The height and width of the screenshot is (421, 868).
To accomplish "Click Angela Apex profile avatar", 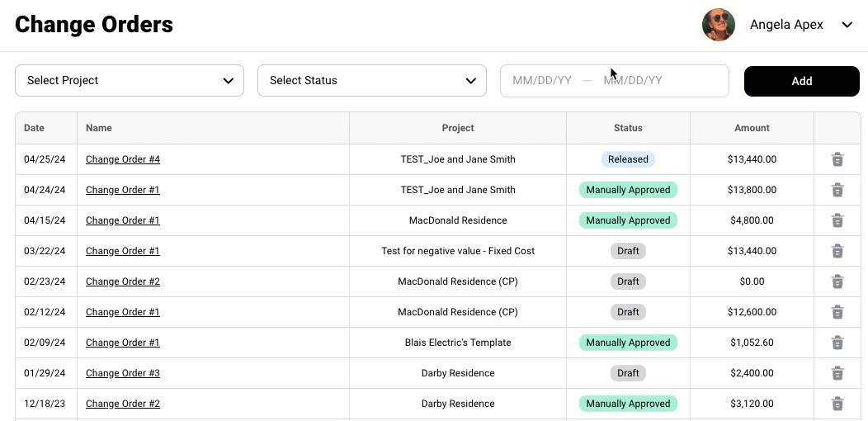I will pyautogui.click(x=719, y=25).
